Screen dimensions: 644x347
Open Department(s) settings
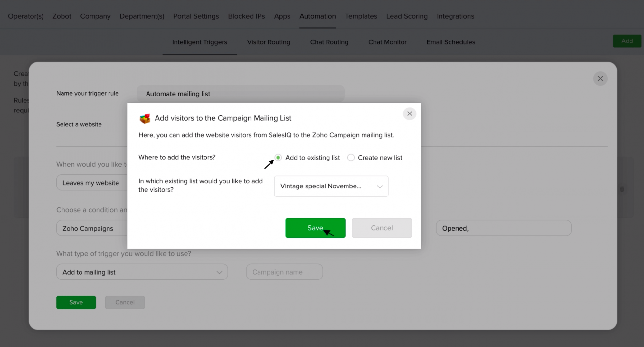click(142, 16)
